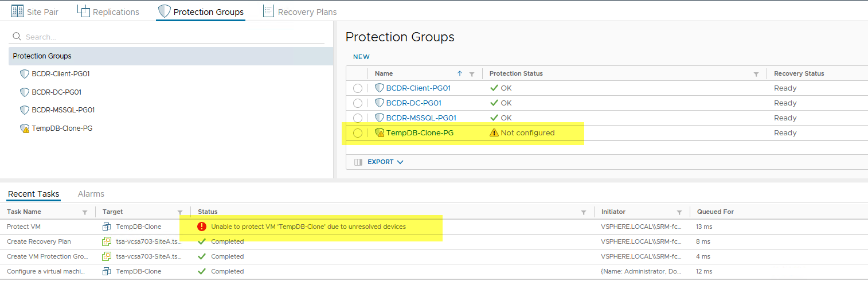Select the TempDB-Clone-PG radio button
This screenshot has width=868, height=281.
[x=358, y=133]
